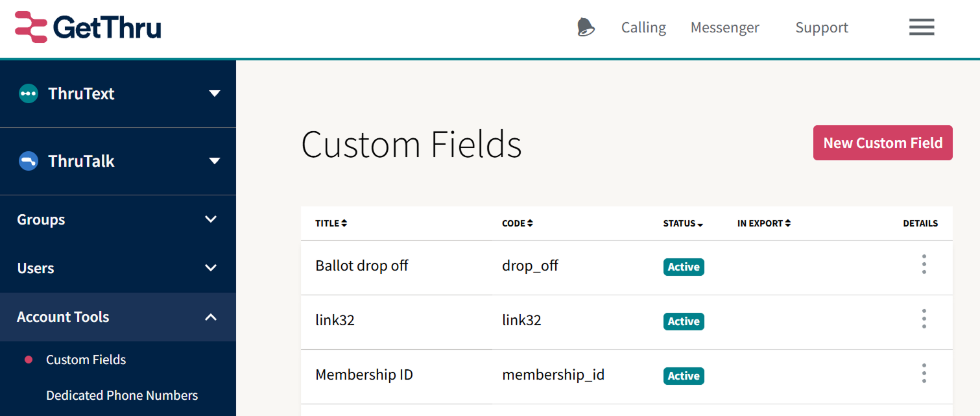
Task: Open details menu for Ballot drop off
Action: (x=924, y=264)
